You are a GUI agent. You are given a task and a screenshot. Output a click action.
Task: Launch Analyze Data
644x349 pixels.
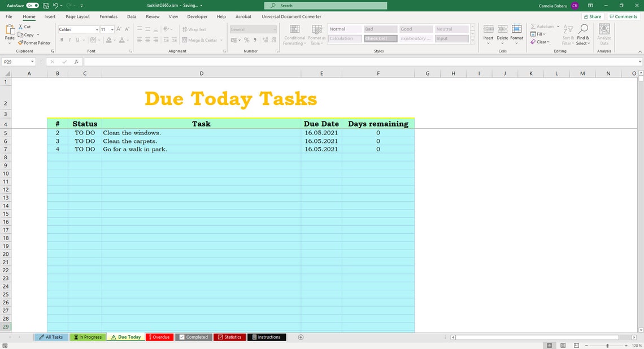[603, 34]
